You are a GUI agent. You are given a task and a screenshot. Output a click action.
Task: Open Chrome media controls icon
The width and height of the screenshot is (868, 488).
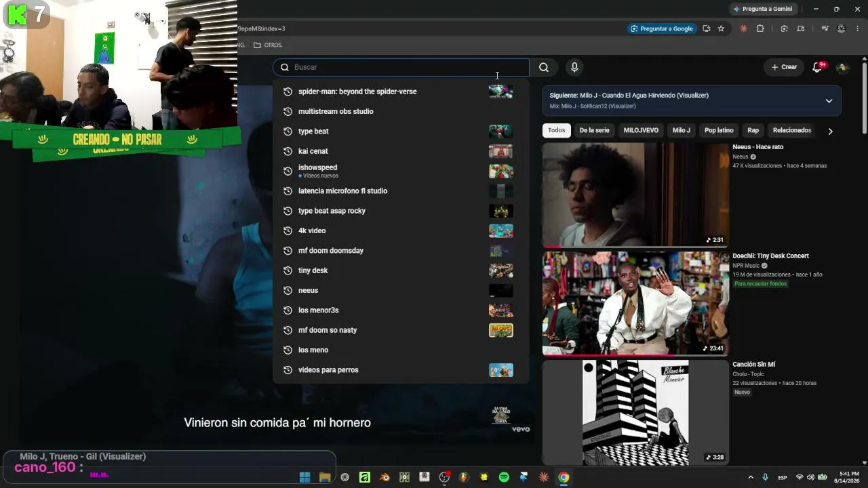tap(825, 28)
